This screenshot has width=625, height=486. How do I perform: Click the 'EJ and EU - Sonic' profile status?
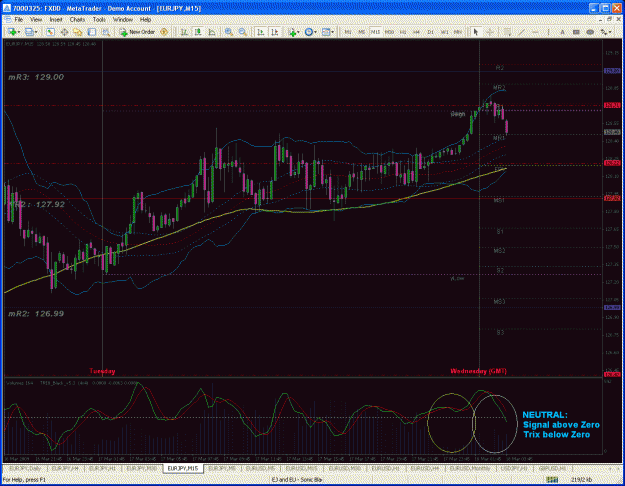click(x=297, y=480)
